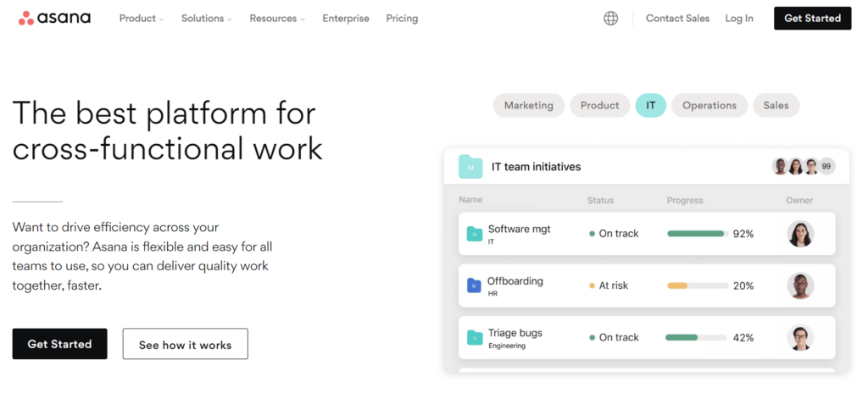Click the Name column header
Viewport: 868px width, 399px height.
tap(470, 200)
